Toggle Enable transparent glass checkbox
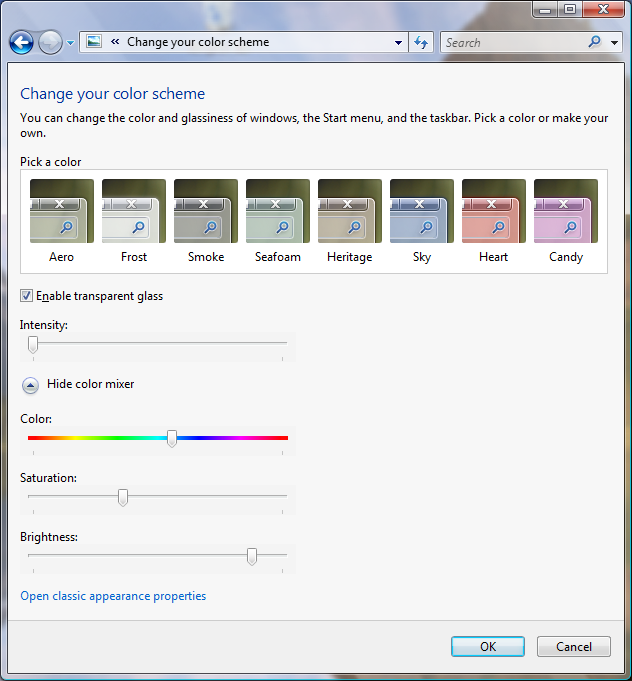The image size is (632, 681). pos(26,296)
